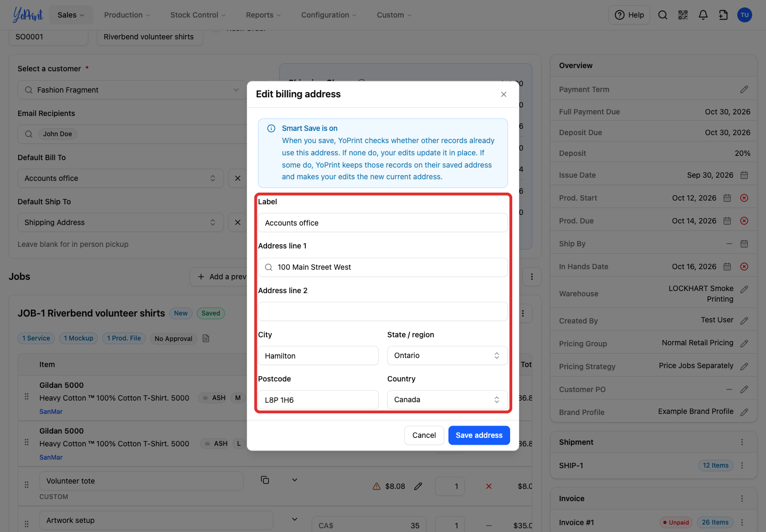Click the 1 Service tag

click(36, 338)
